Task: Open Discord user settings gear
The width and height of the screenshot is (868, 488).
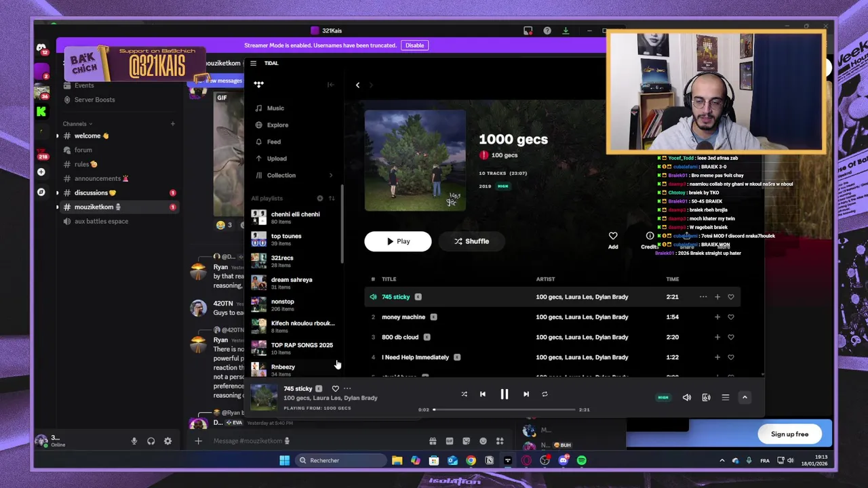Action: point(167,441)
